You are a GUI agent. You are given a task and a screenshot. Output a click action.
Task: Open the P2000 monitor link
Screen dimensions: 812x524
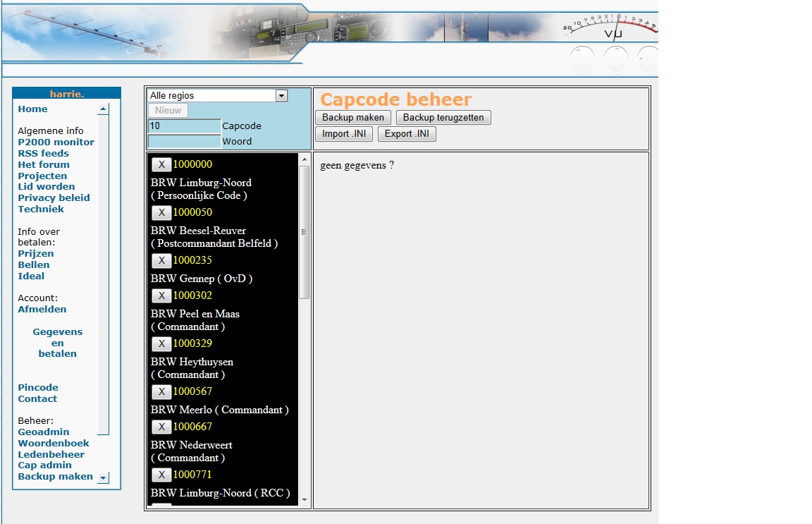(x=56, y=142)
